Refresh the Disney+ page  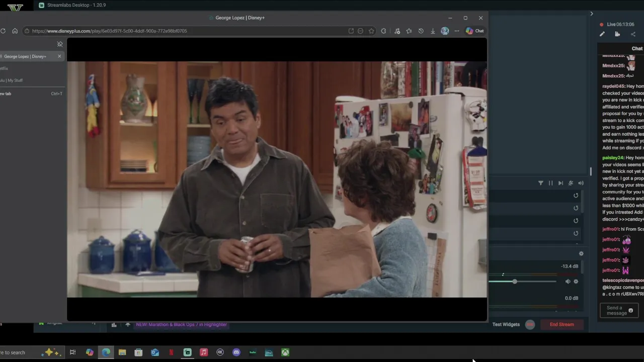click(3, 31)
